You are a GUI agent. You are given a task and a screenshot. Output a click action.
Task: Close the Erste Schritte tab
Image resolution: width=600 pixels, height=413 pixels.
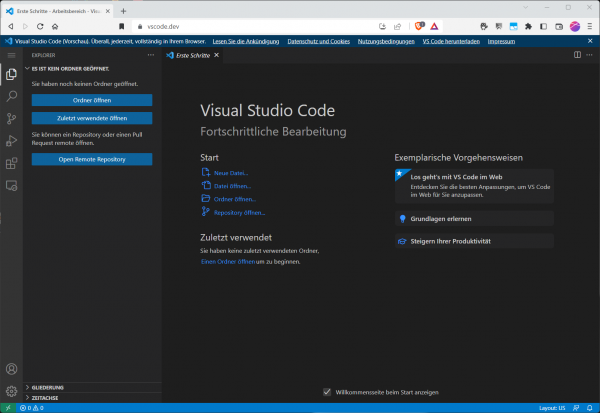coord(217,55)
